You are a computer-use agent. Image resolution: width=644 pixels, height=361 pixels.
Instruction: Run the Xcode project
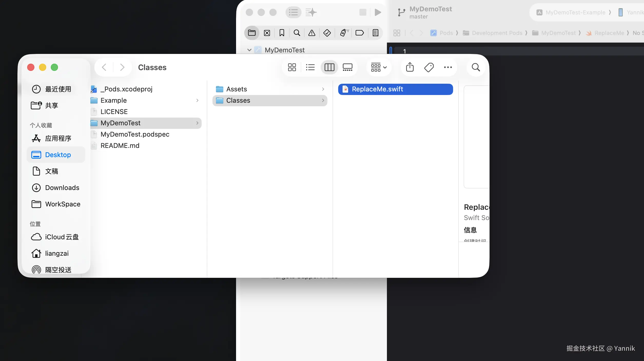pyautogui.click(x=378, y=12)
